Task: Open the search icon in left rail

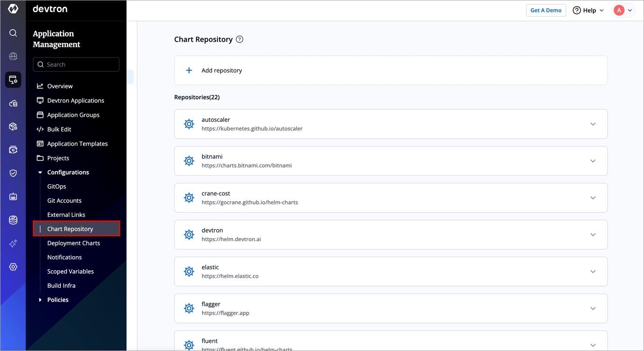Action: pyautogui.click(x=13, y=33)
